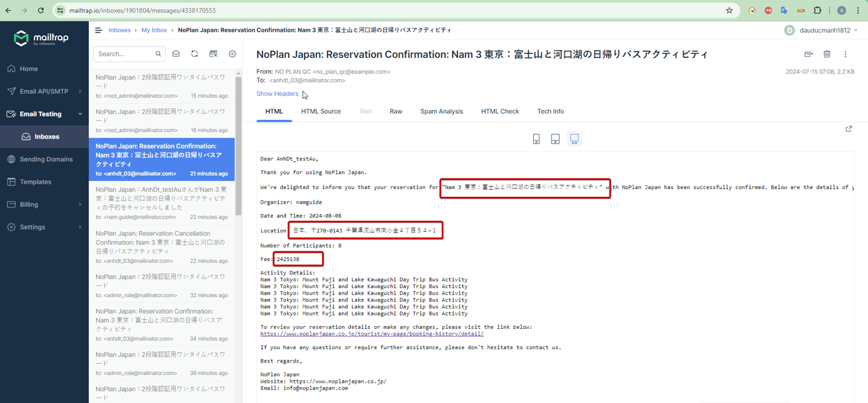Open the Chrome profile avatar

tap(841, 10)
